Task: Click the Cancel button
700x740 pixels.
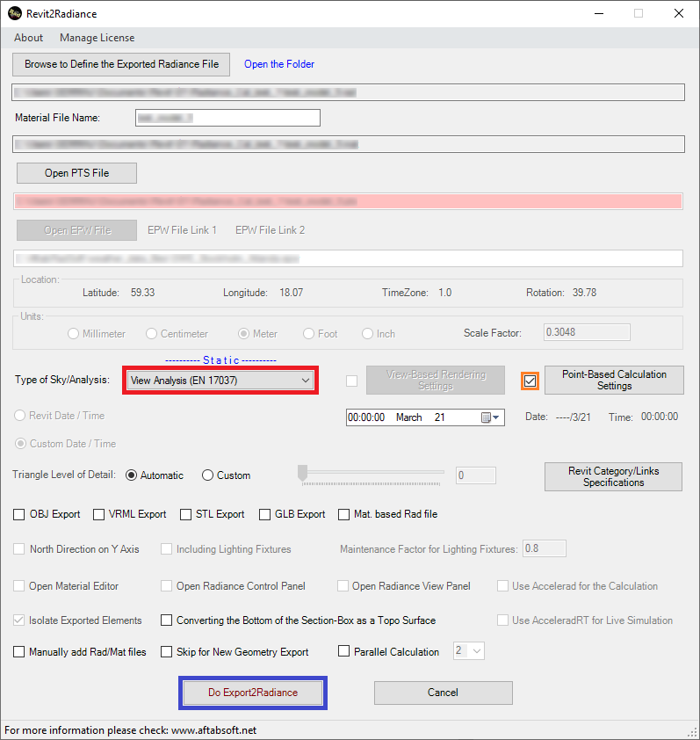Action: pos(443,693)
